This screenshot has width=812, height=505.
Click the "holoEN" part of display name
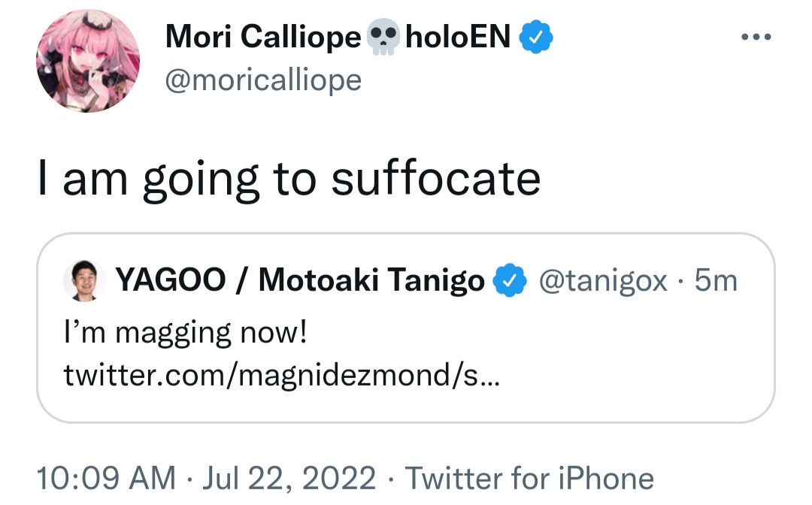(x=458, y=37)
